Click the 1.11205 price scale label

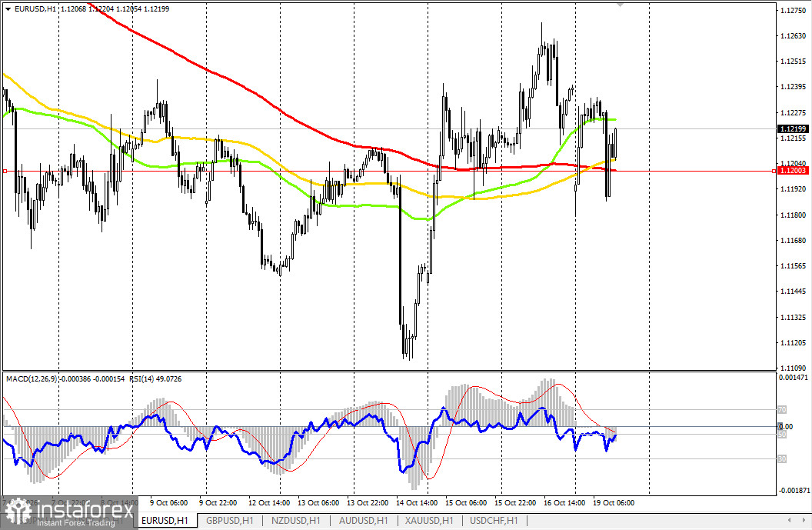pos(793,342)
